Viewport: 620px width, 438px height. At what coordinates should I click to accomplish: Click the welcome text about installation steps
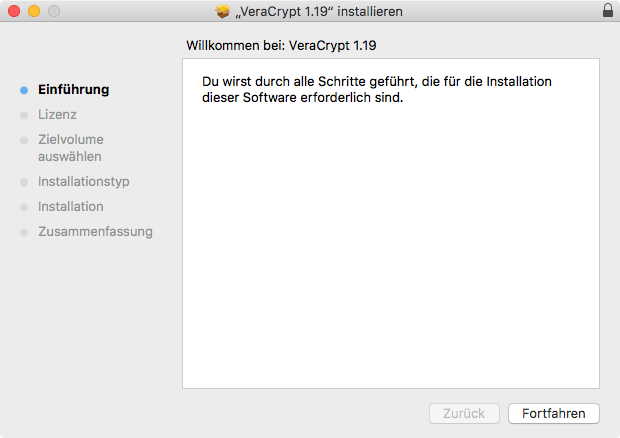377,89
